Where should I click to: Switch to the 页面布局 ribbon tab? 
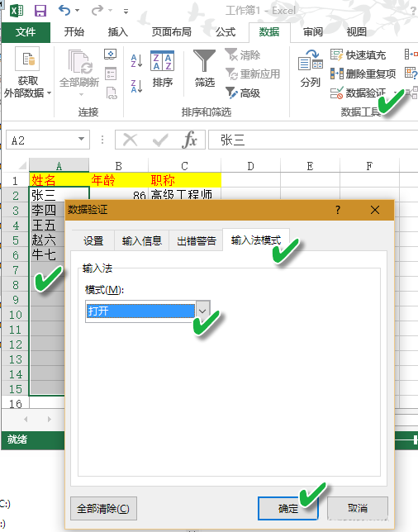[171, 32]
